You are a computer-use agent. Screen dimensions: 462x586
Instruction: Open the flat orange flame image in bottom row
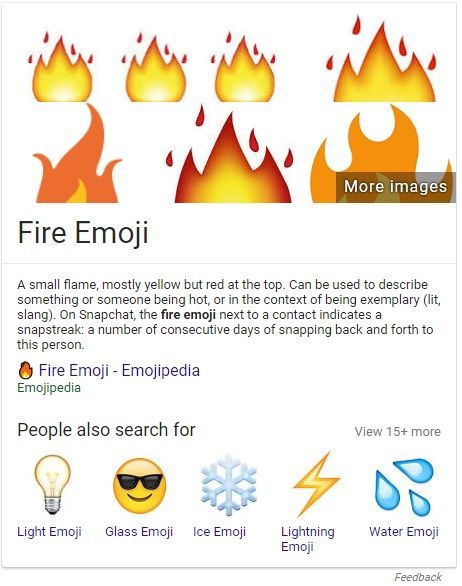(77, 153)
